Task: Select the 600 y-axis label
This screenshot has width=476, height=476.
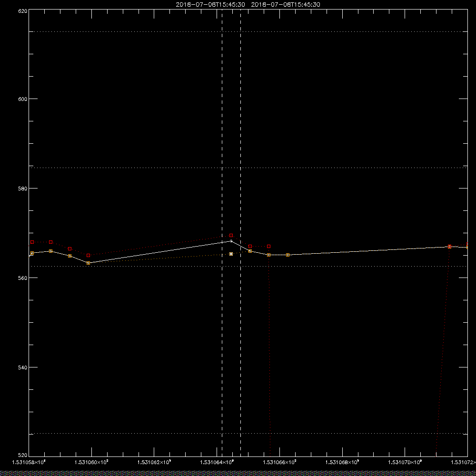Action: coord(23,99)
